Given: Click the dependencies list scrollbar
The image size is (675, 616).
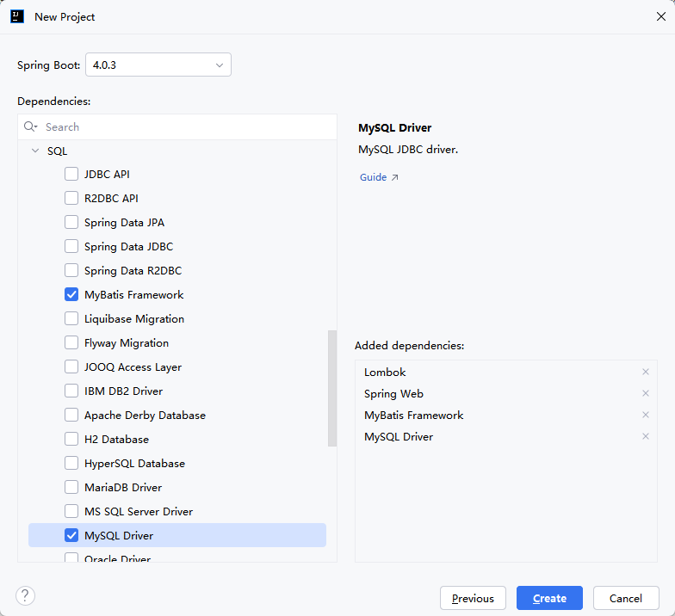Looking at the screenshot, I should (332, 389).
